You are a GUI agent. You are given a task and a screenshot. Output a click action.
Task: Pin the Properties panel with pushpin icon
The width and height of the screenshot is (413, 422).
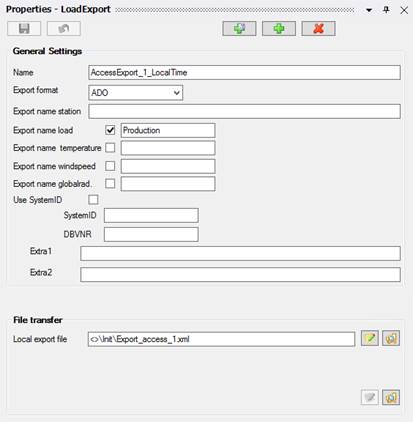pos(386,10)
